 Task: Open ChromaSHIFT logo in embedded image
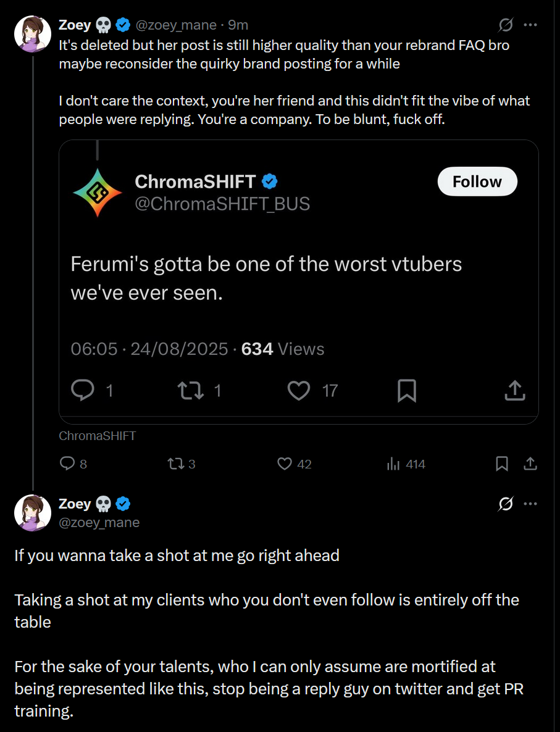(98, 193)
